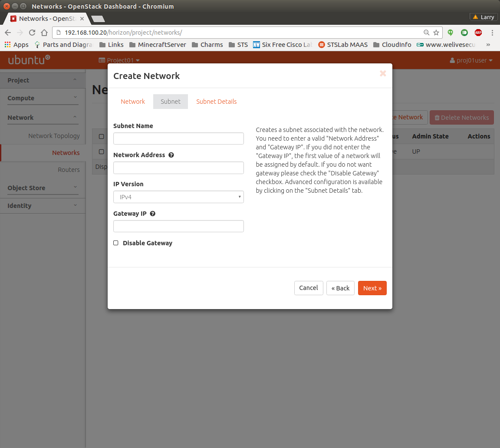Close the Create Network dialog with X

[x=383, y=73]
